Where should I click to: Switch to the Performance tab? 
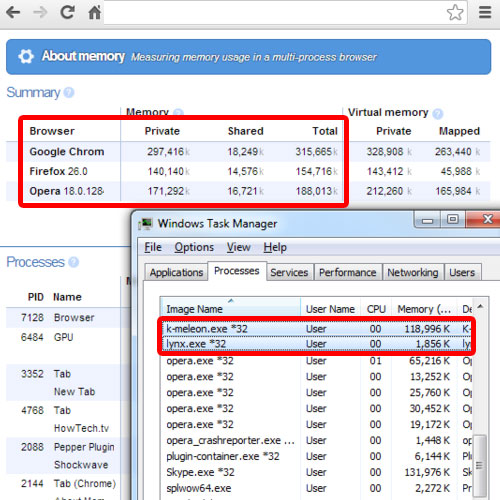347,272
